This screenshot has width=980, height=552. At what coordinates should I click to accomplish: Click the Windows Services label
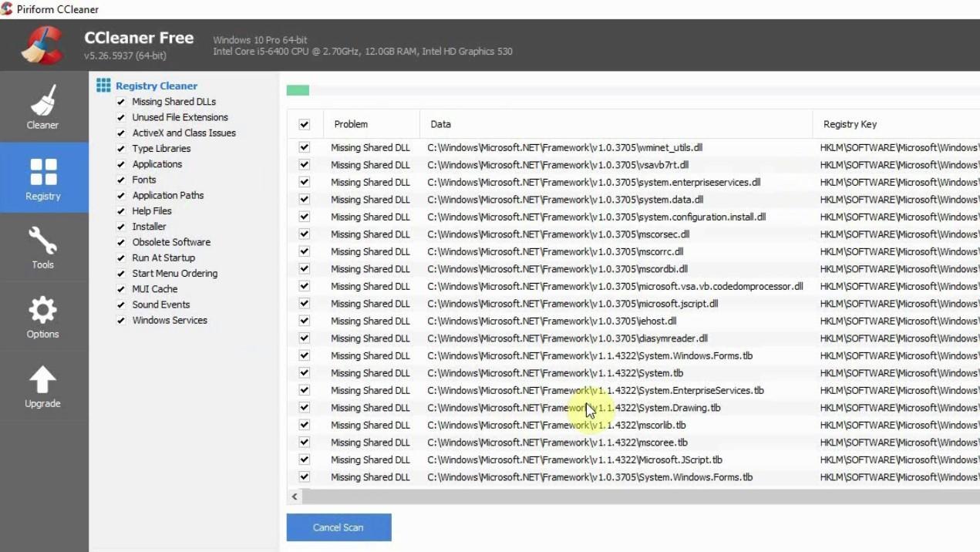coord(170,320)
